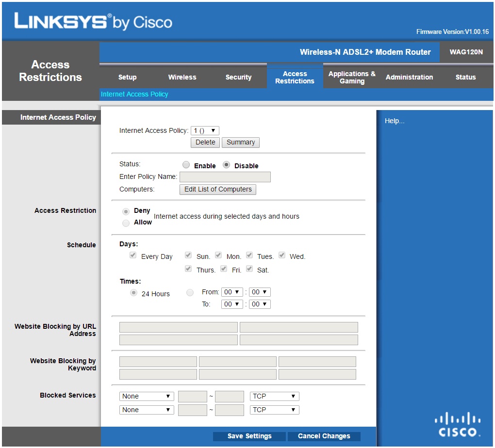The width and height of the screenshot is (495, 448).
Task: Click second Blocked Services start port field
Action: coord(193,410)
